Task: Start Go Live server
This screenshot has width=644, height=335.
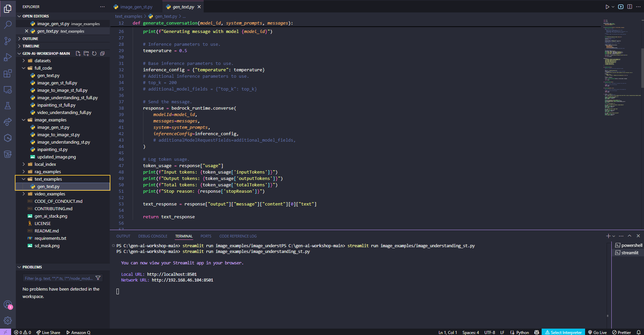Action: pyautogui.click(x=597, y=332)
